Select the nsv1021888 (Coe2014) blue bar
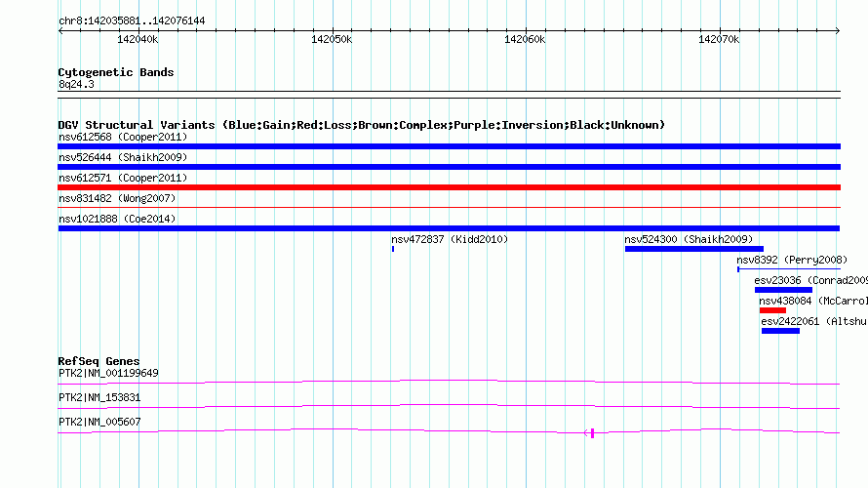 click(449, 228)
